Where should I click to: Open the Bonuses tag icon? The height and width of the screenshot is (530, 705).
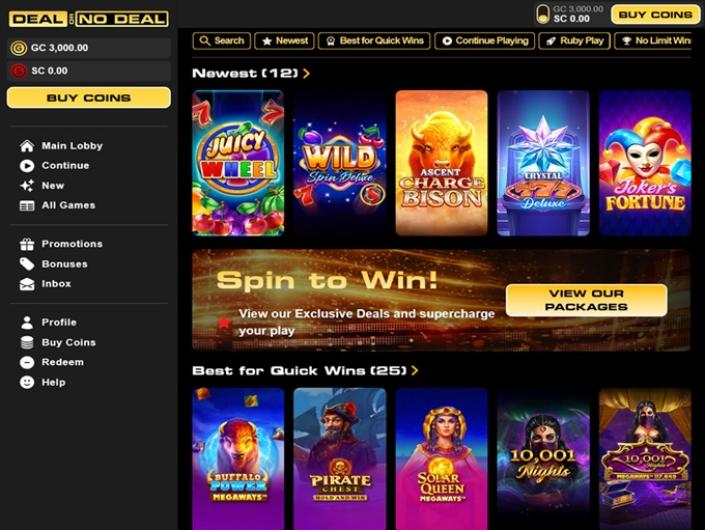27,264
